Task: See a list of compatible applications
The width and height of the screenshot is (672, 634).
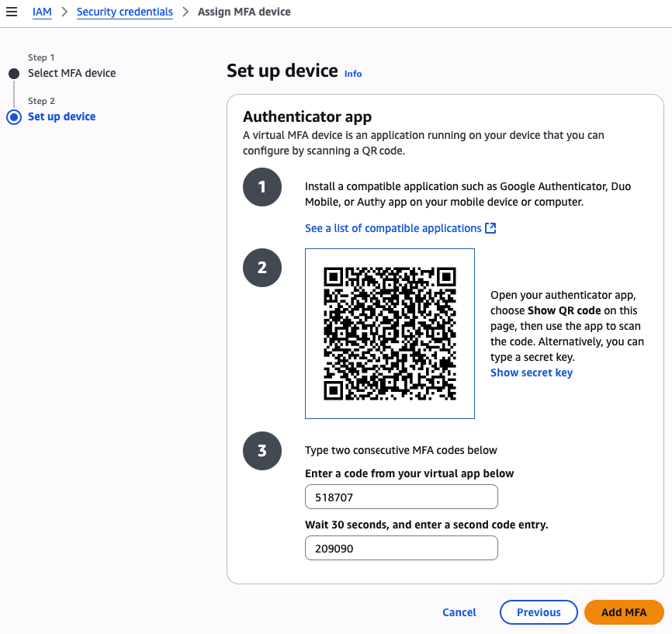Action: point(393,228)
